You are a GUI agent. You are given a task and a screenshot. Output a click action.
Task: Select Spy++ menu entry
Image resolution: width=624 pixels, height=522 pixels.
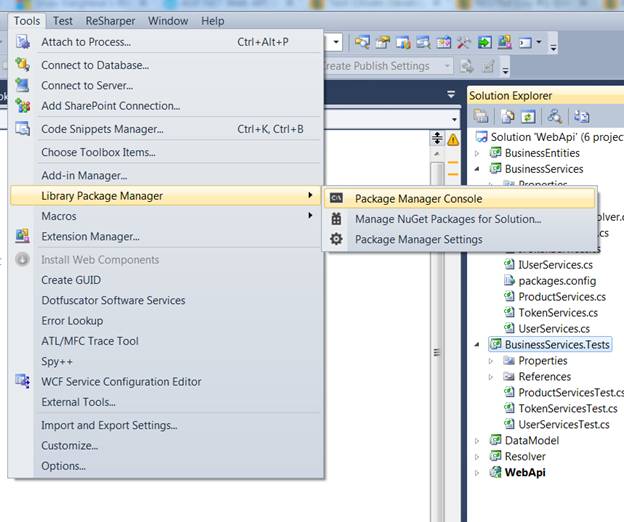(165, 361)
